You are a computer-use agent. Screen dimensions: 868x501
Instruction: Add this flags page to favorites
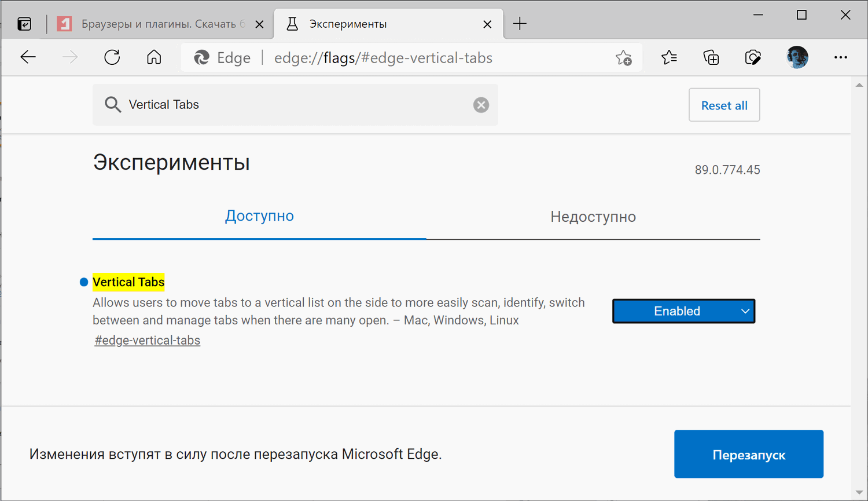624,57
